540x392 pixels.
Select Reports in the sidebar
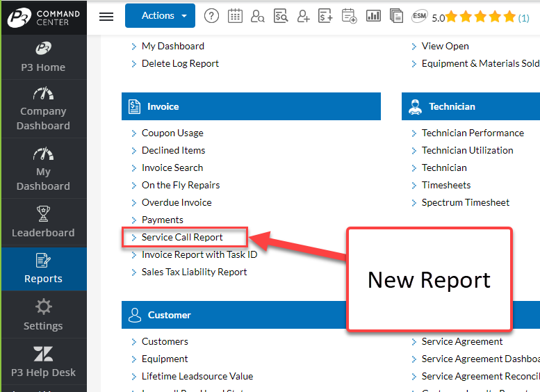pos(43,269)
